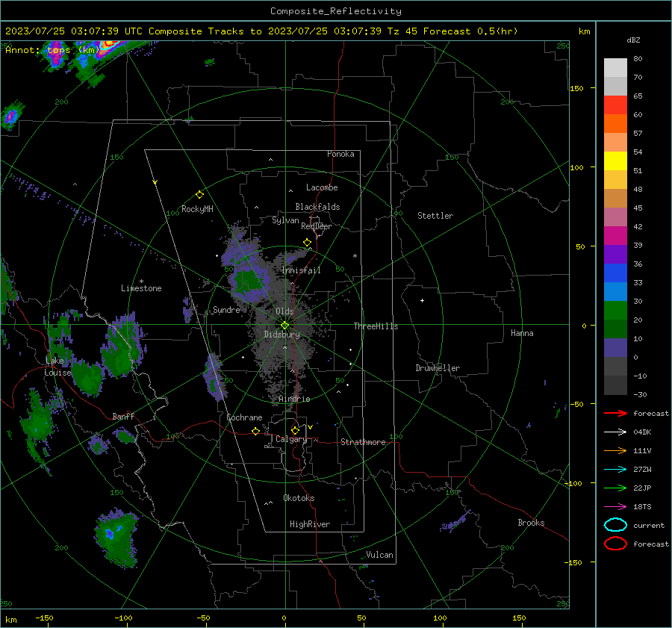
Task: Click the Lake Louise label
Action: (x=57, y=367)
